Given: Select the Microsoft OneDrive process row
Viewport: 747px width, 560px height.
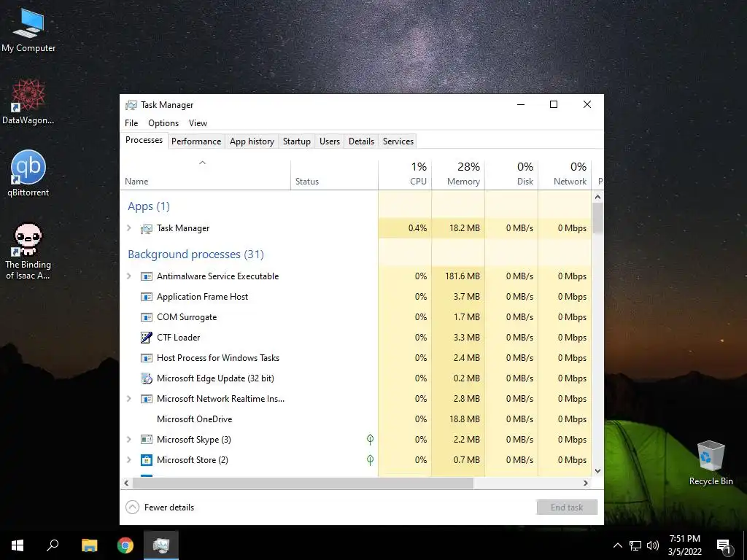Looking at the screenshot, I should [x=356, y=419].
